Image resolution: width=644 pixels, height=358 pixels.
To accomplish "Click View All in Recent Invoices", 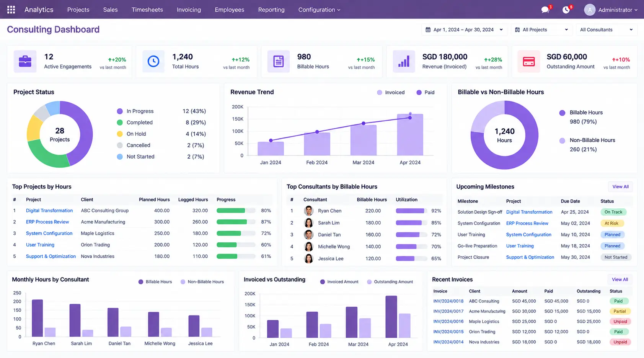I will (x=620, y=280).
